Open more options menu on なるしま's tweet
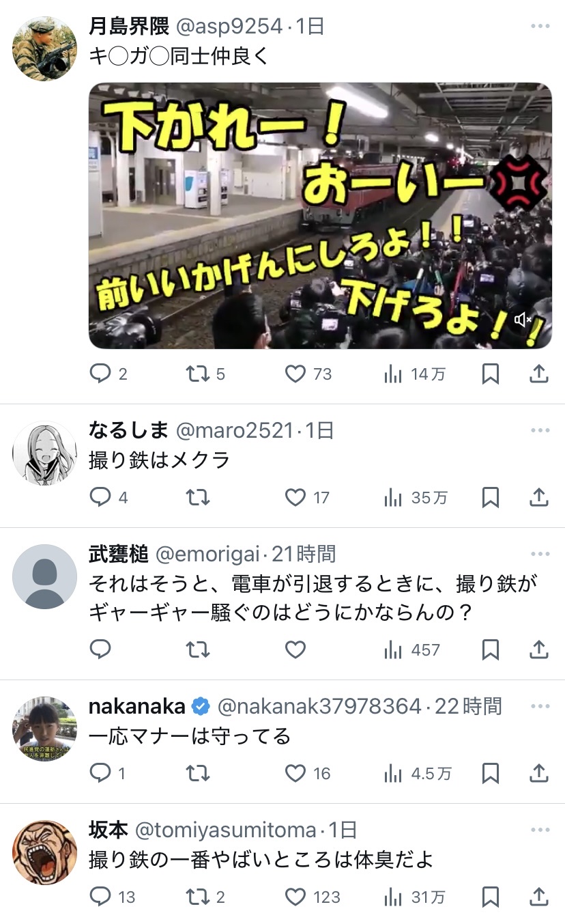Screen dimensions: 565x924 click(540, 430)
